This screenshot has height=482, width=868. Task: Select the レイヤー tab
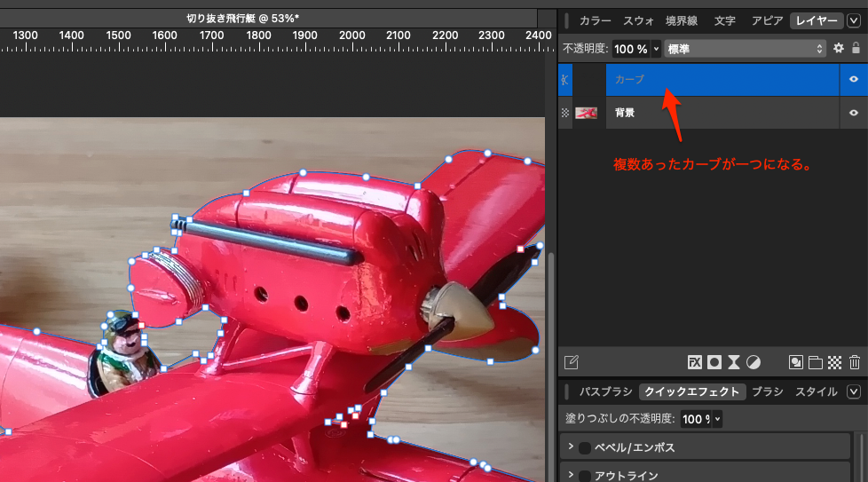[x=817, y=21]
